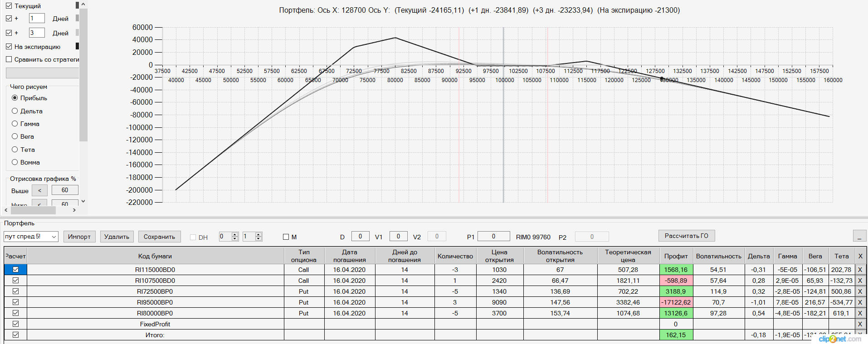Toggle the Текущий checkbox
868x344 pixels.
pyautogui.click(x=9, y=6)
